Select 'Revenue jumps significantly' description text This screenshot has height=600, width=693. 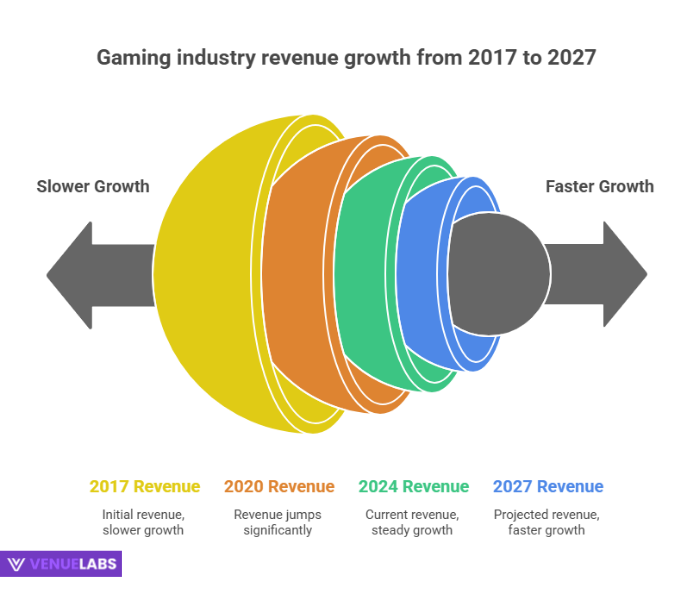(x=279, y=522)
